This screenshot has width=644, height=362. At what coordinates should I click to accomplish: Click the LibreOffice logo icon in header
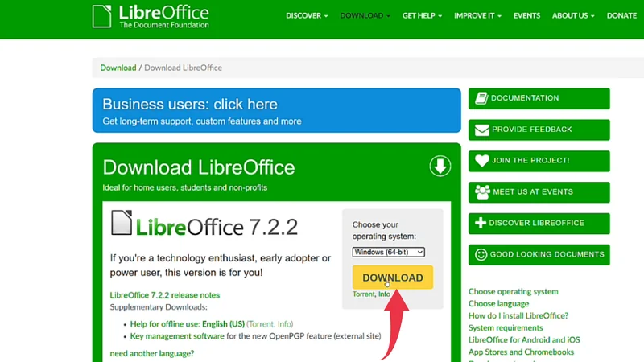pyautogui.click(x=101, y=16)
